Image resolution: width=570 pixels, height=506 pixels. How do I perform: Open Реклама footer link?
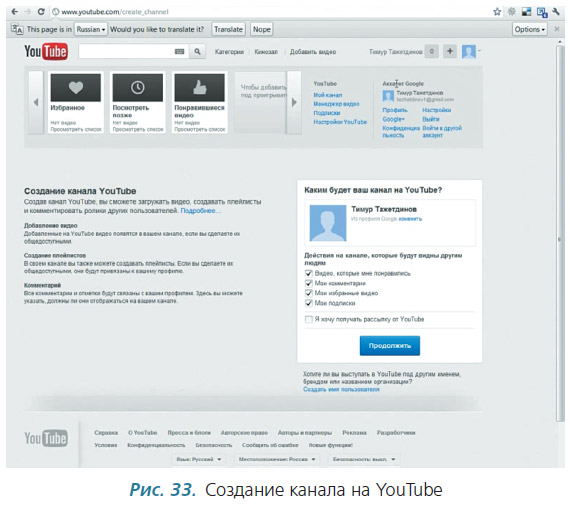[x=354, y=433]
